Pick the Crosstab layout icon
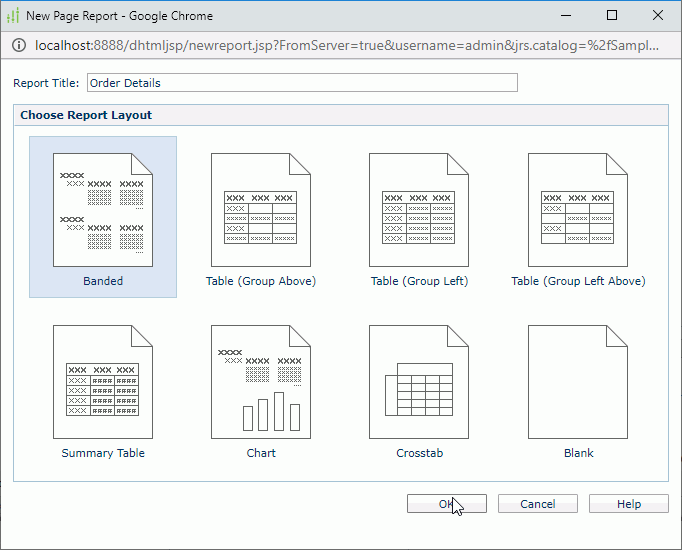The image size is (682, 550). 419,382
